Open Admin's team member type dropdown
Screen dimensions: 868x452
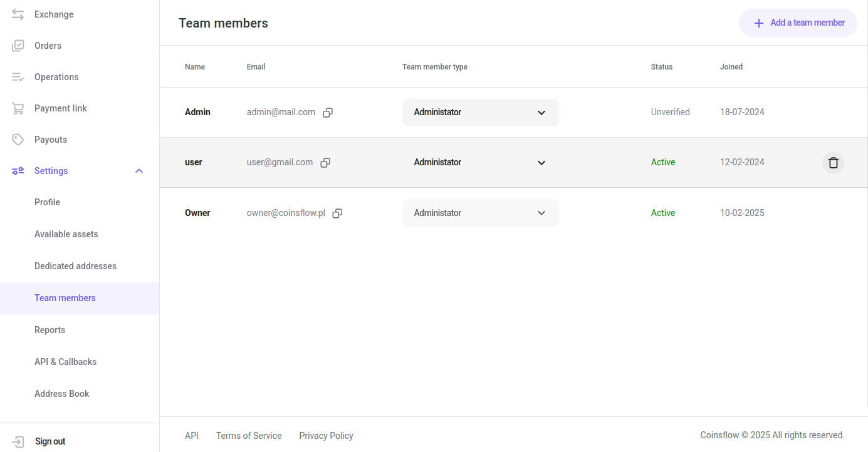pos(480,113)
